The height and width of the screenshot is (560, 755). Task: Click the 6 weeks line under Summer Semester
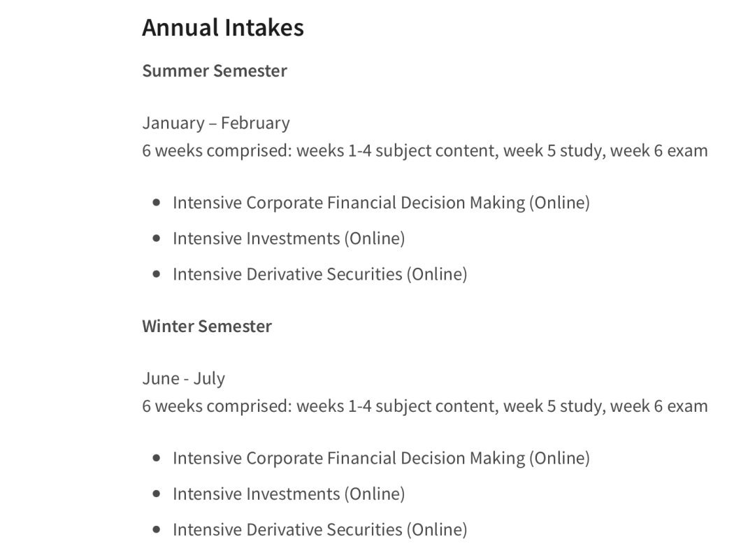pos(424,151)
